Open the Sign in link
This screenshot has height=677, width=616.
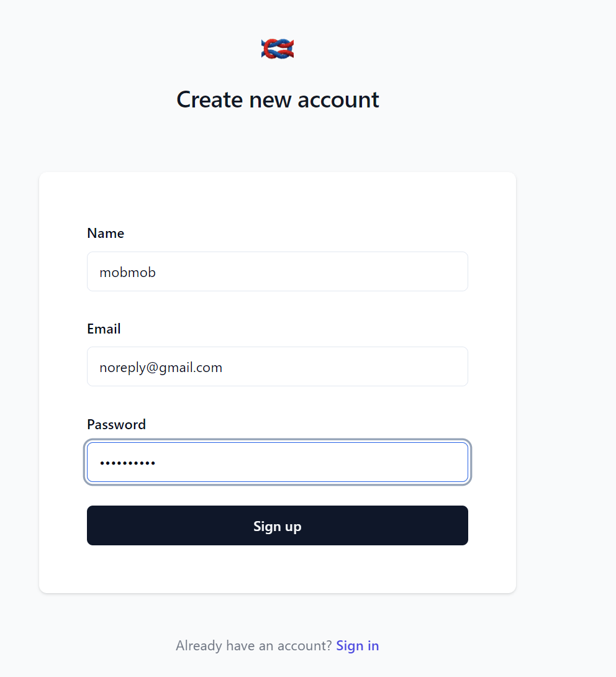pyautogui.click(x=358, y=645)
